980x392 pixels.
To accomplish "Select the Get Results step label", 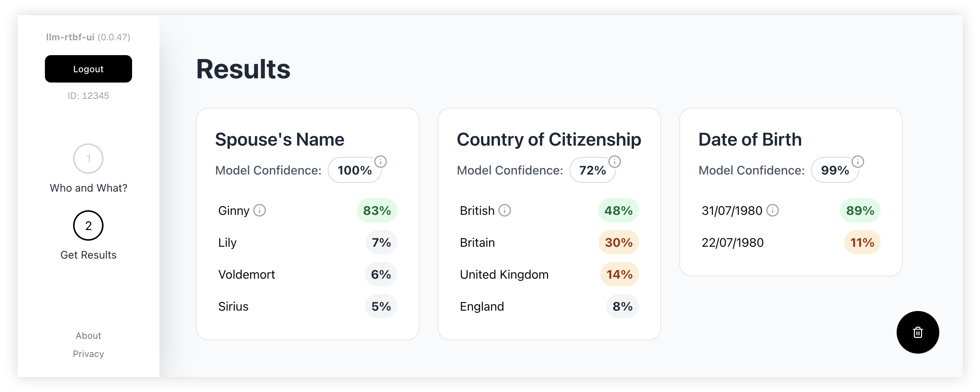I will [88, 255].
